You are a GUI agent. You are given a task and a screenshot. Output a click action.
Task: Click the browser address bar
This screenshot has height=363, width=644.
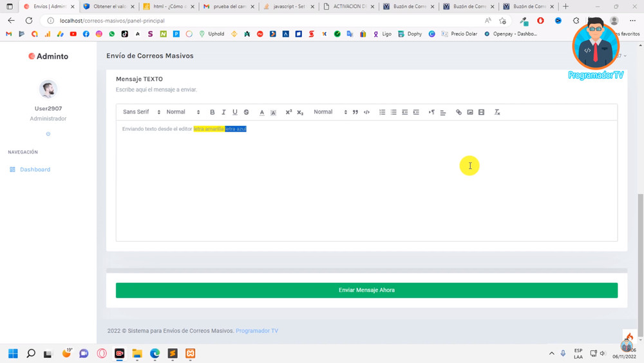click(263, 21)
